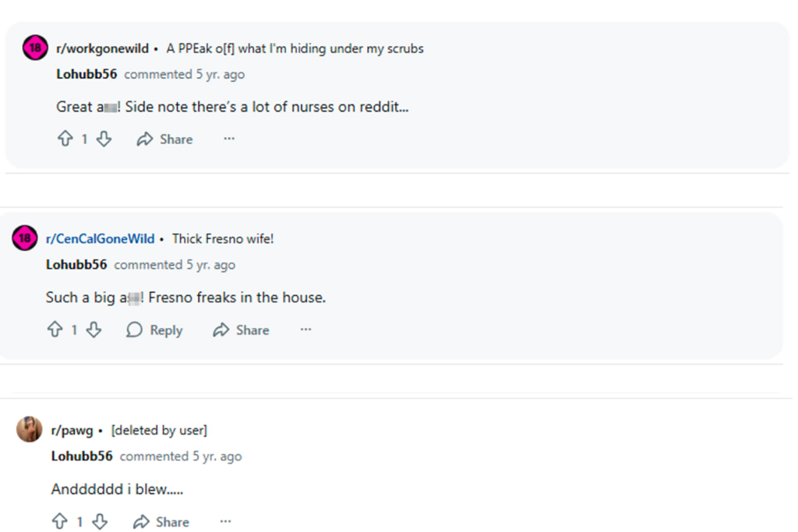Open the ellipsis menu on the Fresno comment
Viewport: 798px width, 532px height.
click(305, 329)
